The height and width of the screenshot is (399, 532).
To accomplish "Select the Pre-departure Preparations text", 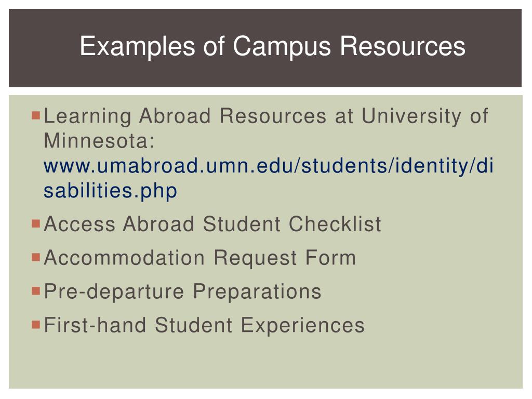I will coord(182,291).
